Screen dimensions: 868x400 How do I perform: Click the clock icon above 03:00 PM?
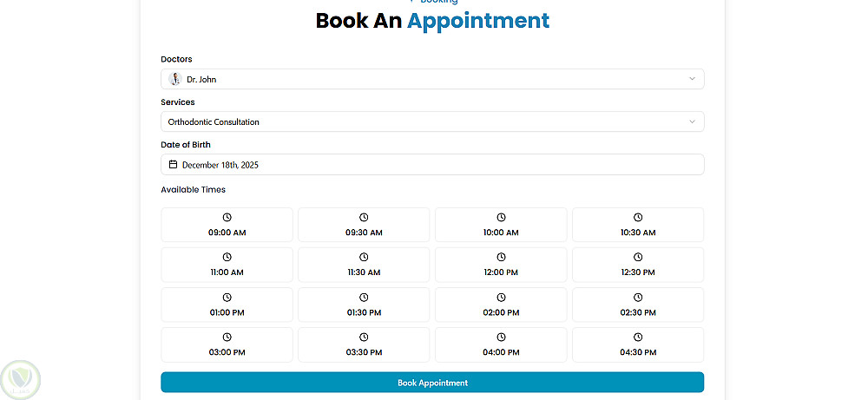[227, 337]
